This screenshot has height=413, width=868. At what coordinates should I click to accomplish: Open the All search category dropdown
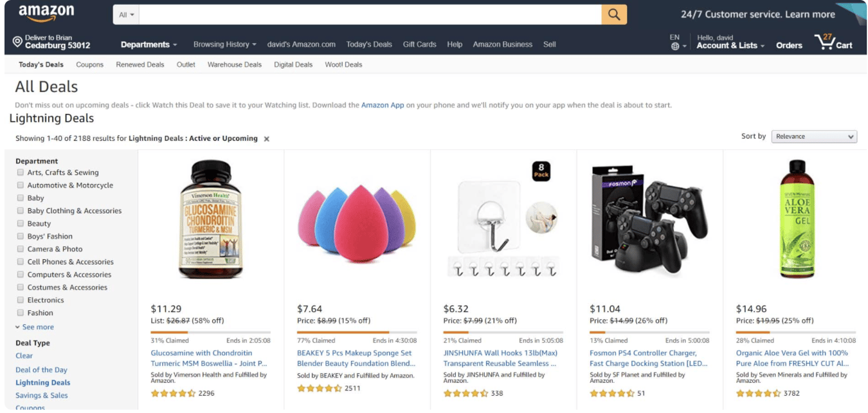125,14
